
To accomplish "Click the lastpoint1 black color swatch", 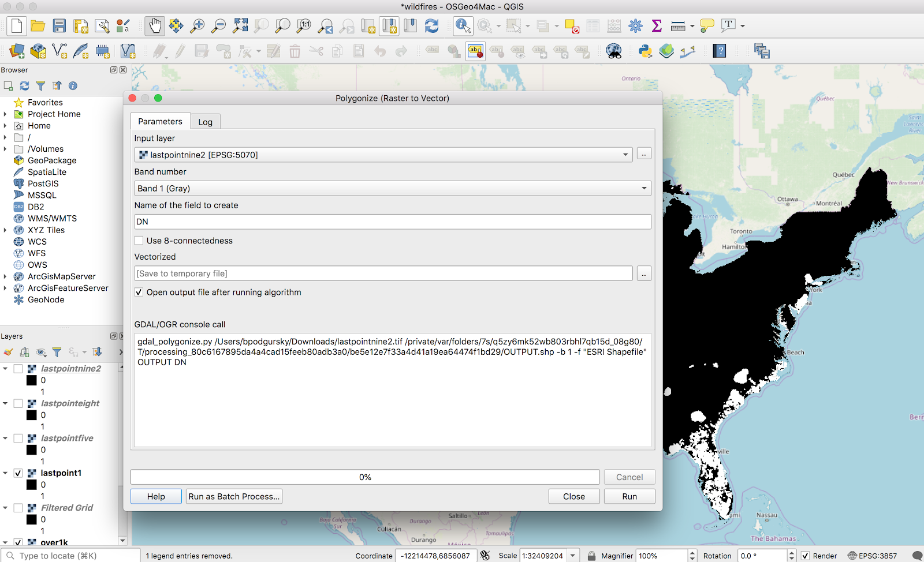I will (x=32, y=485).
